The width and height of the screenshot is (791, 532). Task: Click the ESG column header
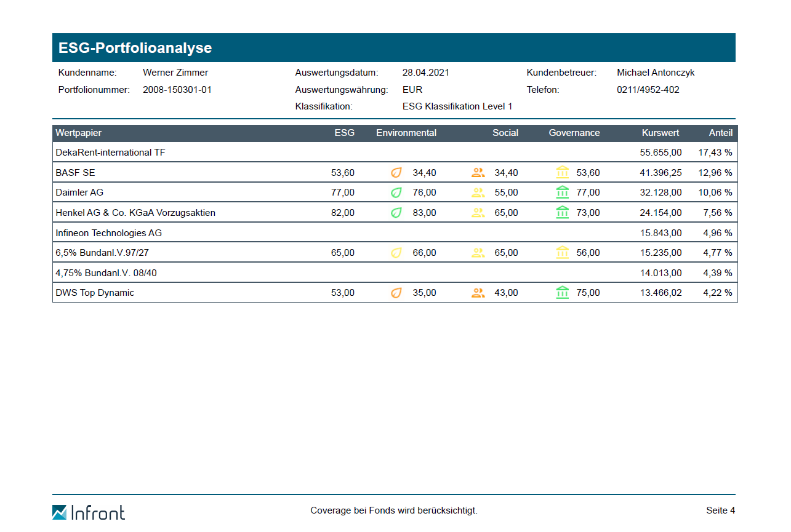(344, 133)
